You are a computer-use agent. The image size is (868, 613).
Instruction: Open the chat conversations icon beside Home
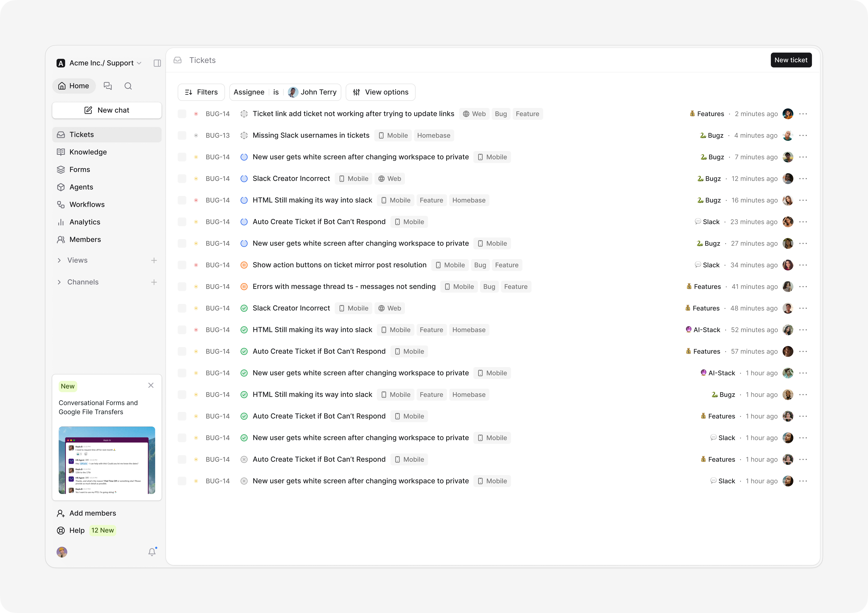click(x=108, y=86)
